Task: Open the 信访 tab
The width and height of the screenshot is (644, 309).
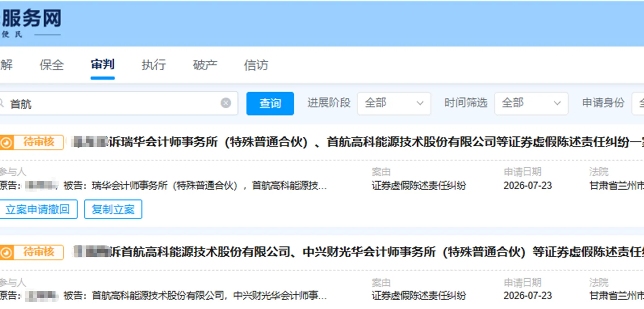Action: click(x=256, y=65)
